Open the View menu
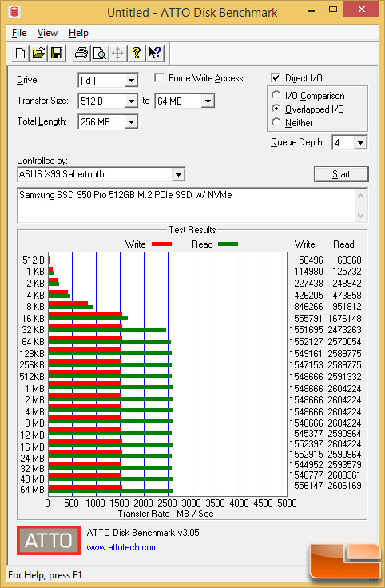 [x=47, y=33]
